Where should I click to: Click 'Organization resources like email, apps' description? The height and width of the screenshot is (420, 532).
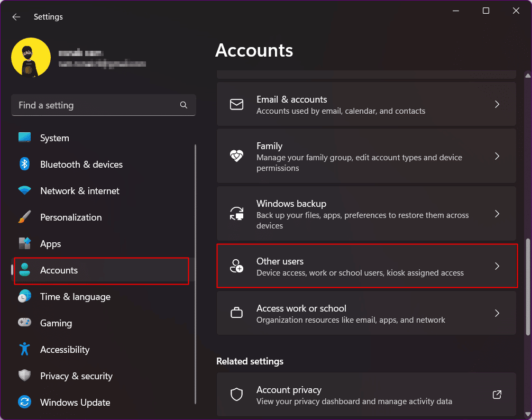click(351, 320)
